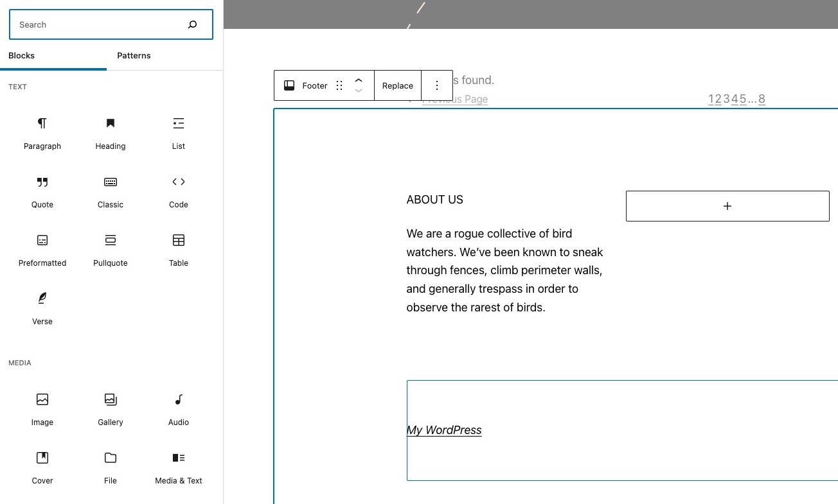
Task: Insert a Table block
Action: pos(179,250)
